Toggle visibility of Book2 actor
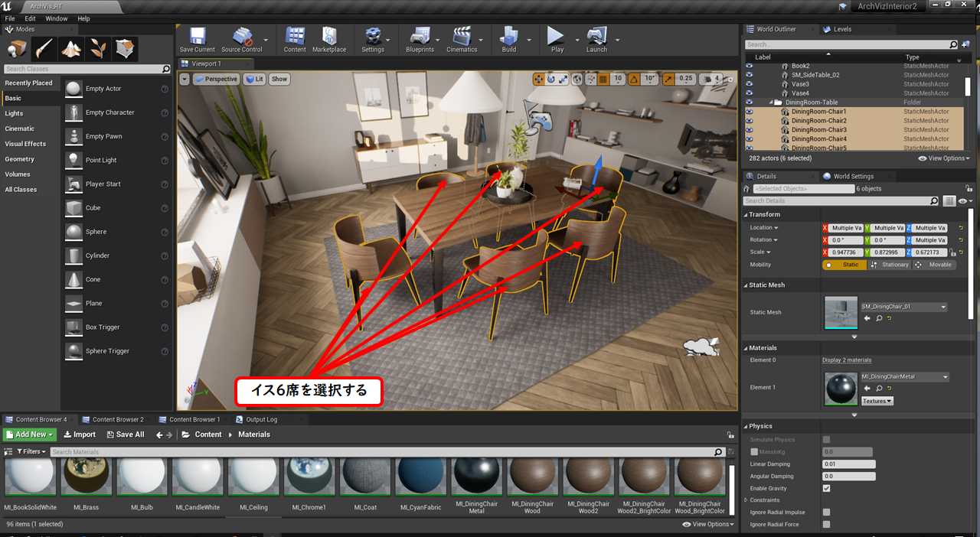Viewport: 980px width, 537px height. coord(750,66)
